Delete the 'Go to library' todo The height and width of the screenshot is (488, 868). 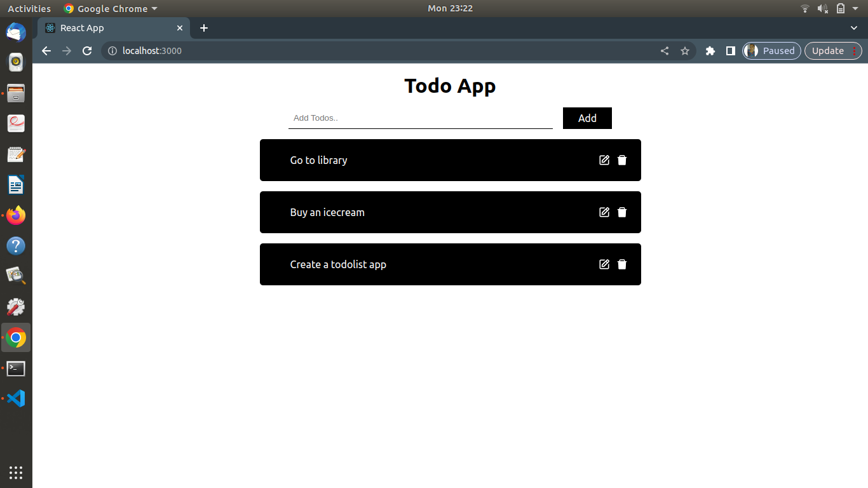tap(622, 160)
